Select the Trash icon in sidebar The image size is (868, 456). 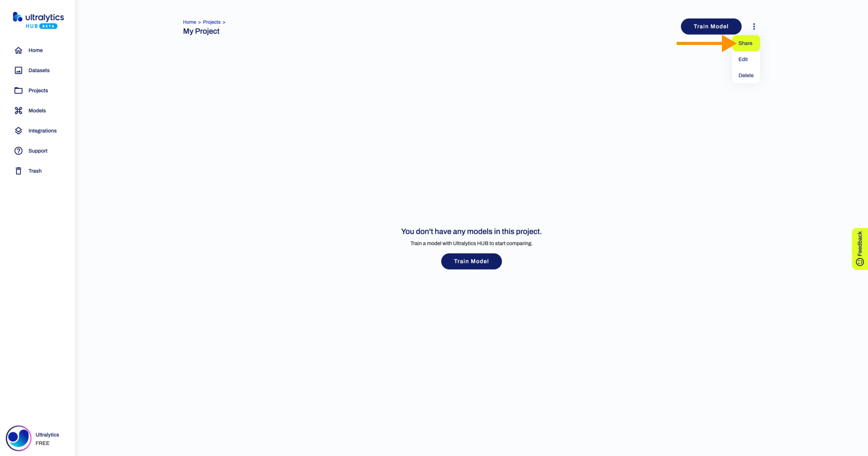[x=18, y=171]
